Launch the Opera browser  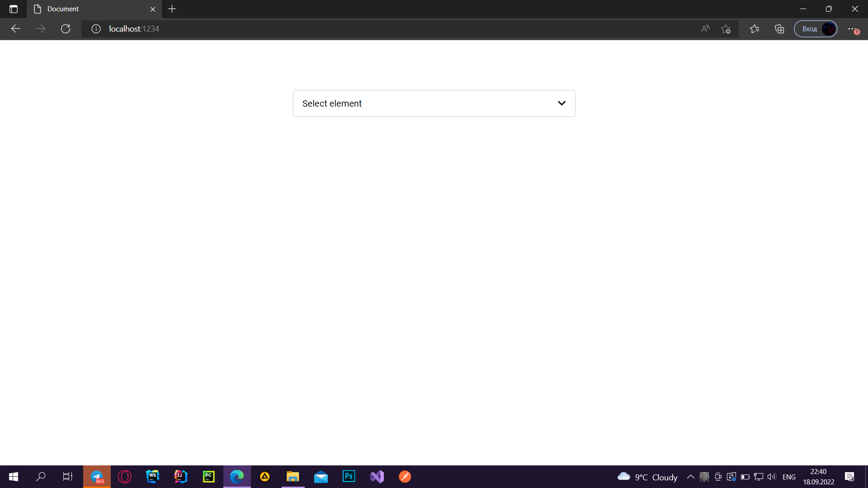click(125, 476)
